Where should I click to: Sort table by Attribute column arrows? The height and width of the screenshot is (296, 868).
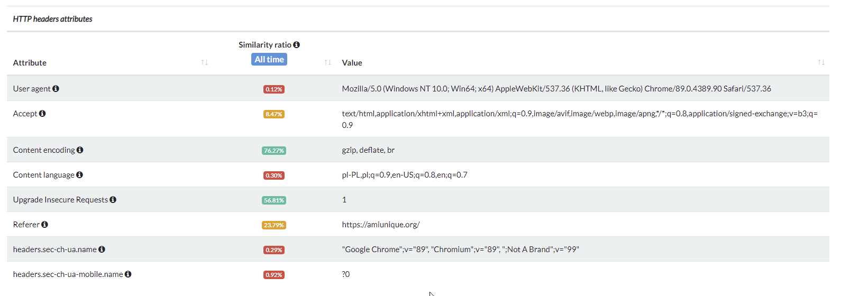tap(205, 62)
